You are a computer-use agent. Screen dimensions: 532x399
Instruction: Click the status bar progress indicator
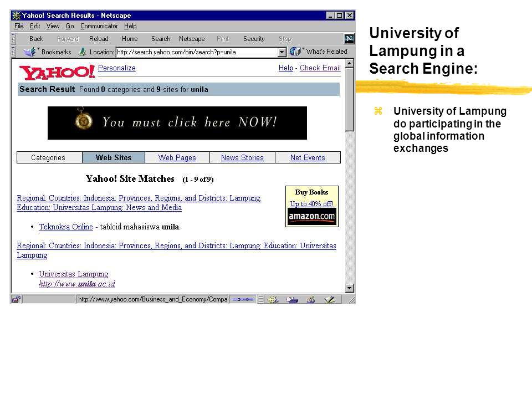[x=243, y=299]
